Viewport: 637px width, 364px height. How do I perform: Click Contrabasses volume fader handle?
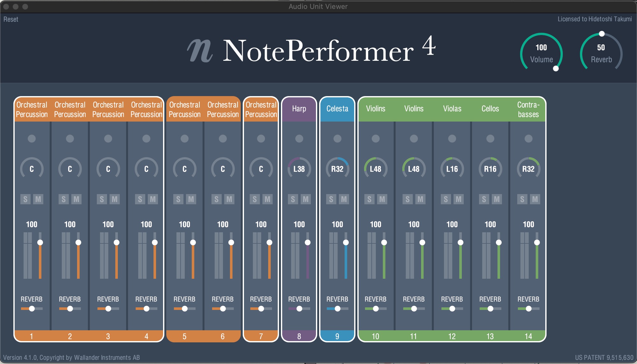(x=537, y=242)
